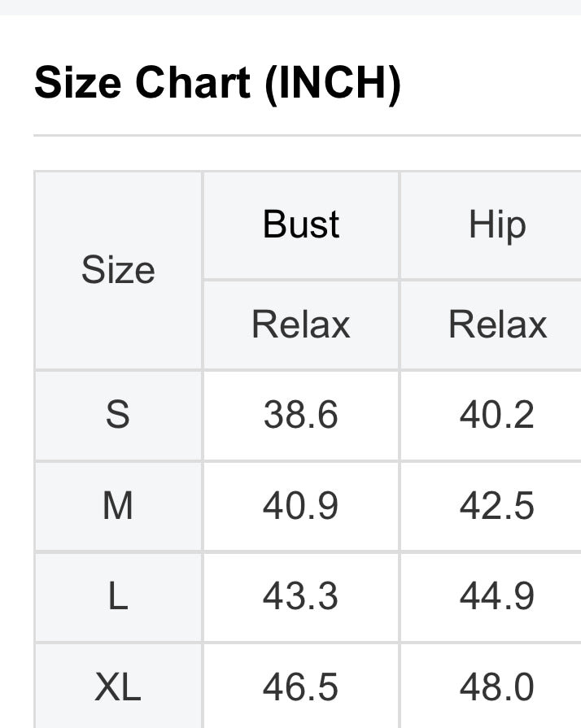Select the Size column header cell

[118, 270]
